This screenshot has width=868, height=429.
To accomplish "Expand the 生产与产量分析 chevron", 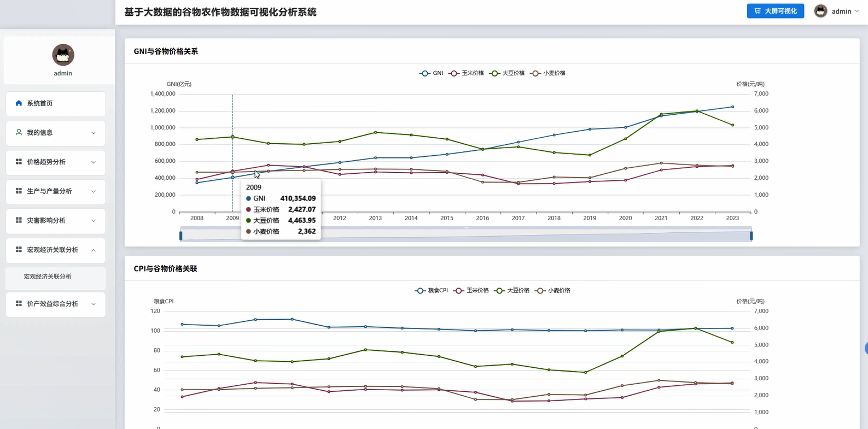I will (x=94, y=191).
